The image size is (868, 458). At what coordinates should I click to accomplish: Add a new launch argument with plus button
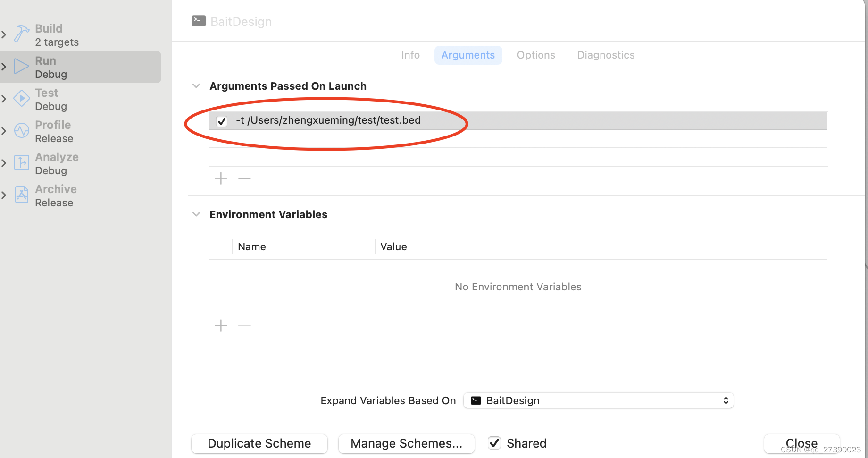[x=220, y=178]
